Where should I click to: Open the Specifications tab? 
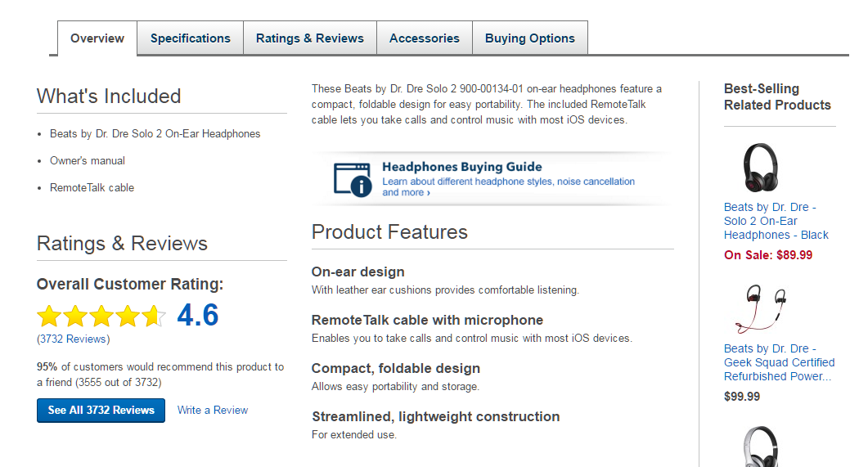[x=191, y=38]
